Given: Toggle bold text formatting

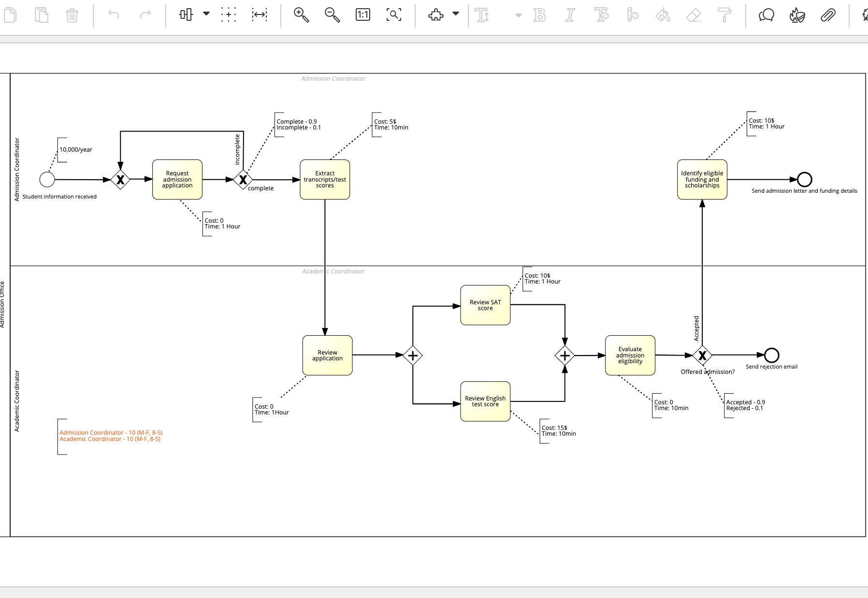Looking at the screenshot, I should coord(539,15).
